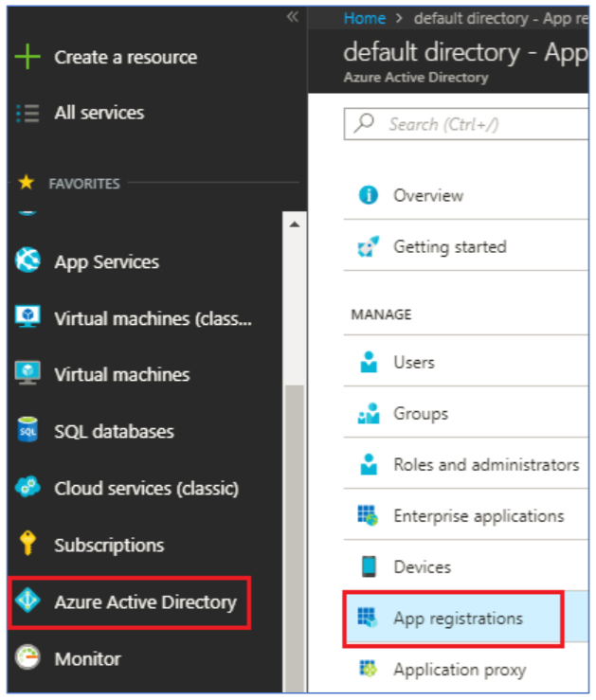Choose Cloud services (classic) label

tap(147, 489)
